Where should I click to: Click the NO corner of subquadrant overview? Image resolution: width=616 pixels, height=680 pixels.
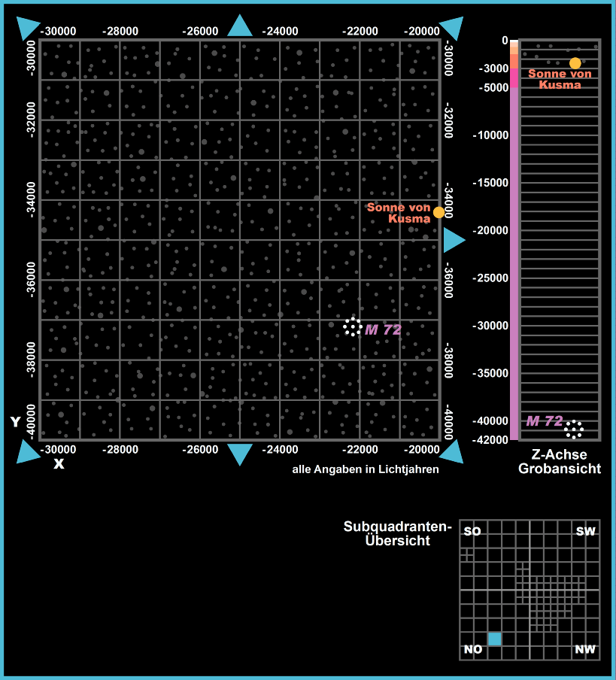tap(473, 649)
